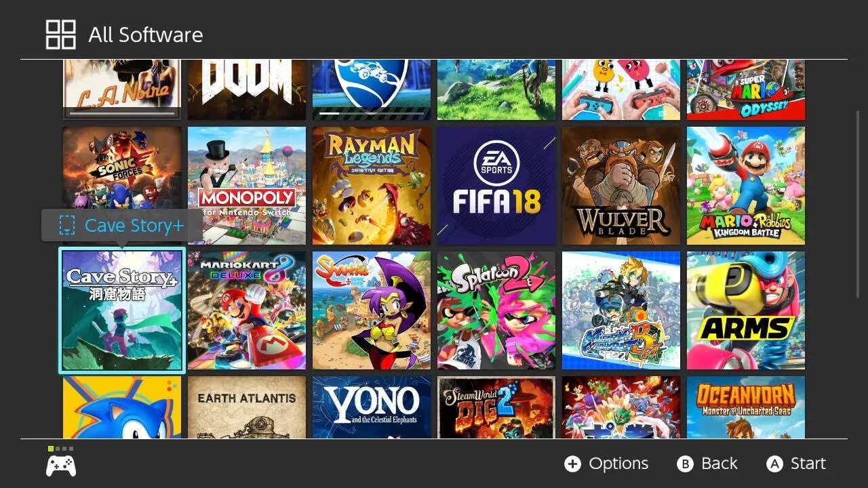
Task: Open the Wulverblade game icon
Action: pyautogui.click(x=621, y=186)
